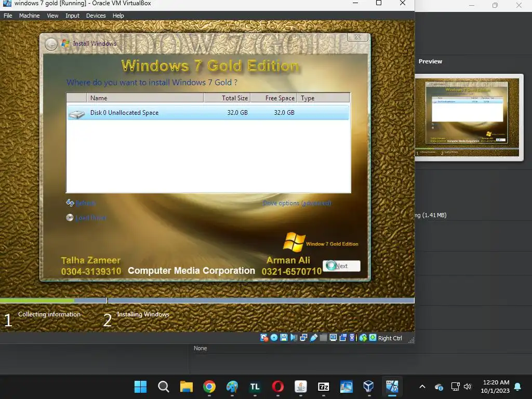Image resolution: width=532 pixels, height=399 pixels.
Task: Open the TL app from the taskbar
Action: (x=255, y=387)
